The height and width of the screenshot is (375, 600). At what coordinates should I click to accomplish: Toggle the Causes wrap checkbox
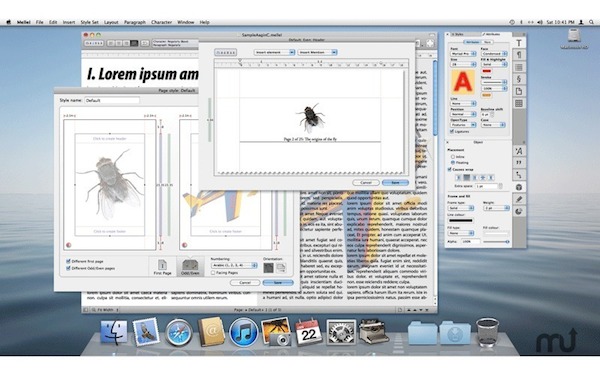[x=450, y=169]
